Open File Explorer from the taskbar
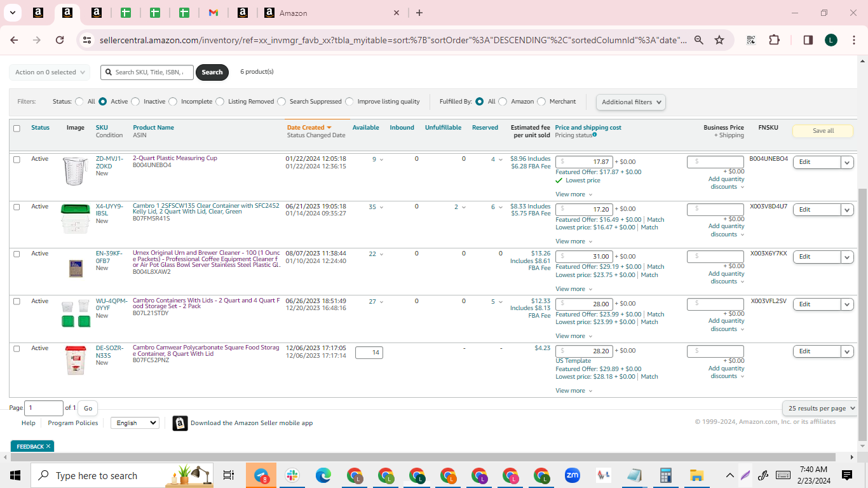Viewport: 868px width, 488px height. pyautogui.click(x=697, y=475)
